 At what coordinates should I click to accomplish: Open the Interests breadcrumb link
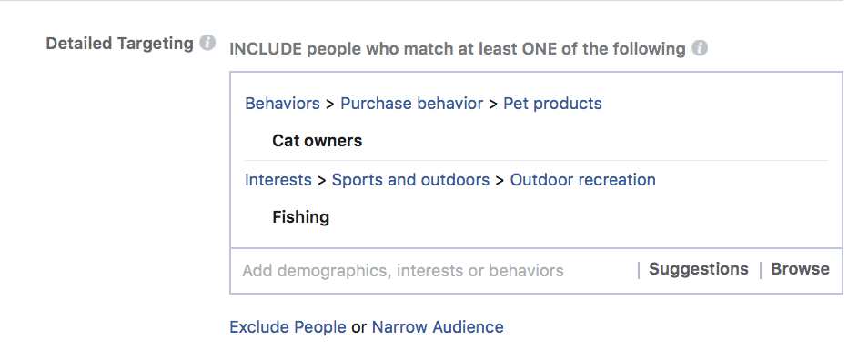point(278,180)
